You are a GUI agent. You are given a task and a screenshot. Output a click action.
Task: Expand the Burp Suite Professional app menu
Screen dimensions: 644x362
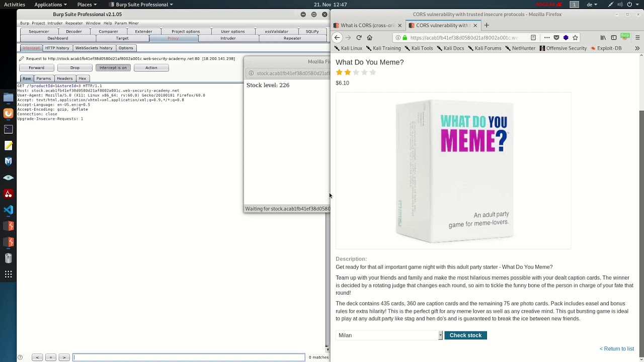[x=140, y=5]
